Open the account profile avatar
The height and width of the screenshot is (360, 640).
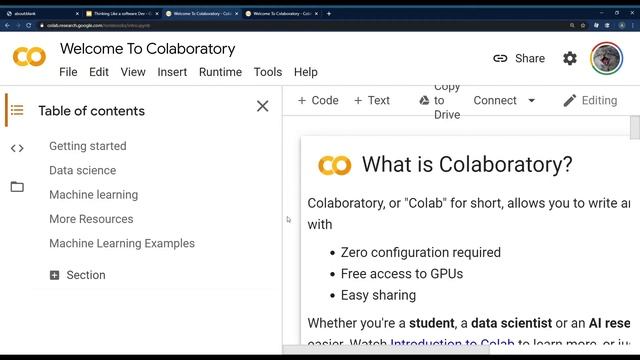(607, 58)
